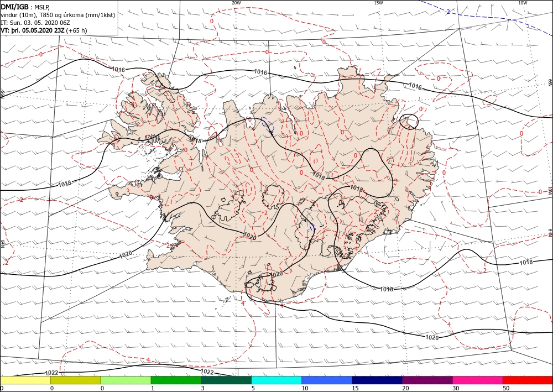Click the scale value '20' under the legend
The image size is (553, 392).
coord(405,388)
